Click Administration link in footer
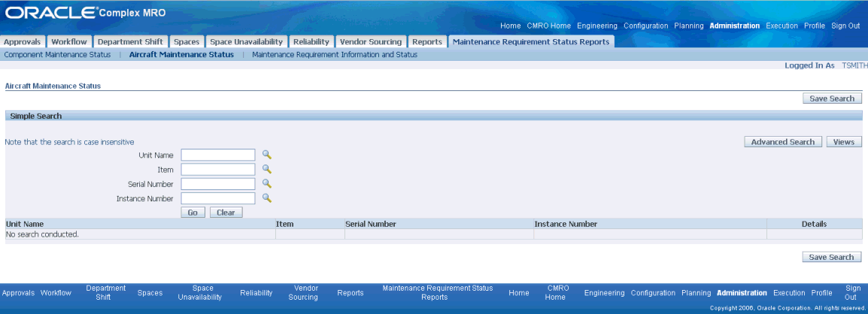 [x=742, y=293]
